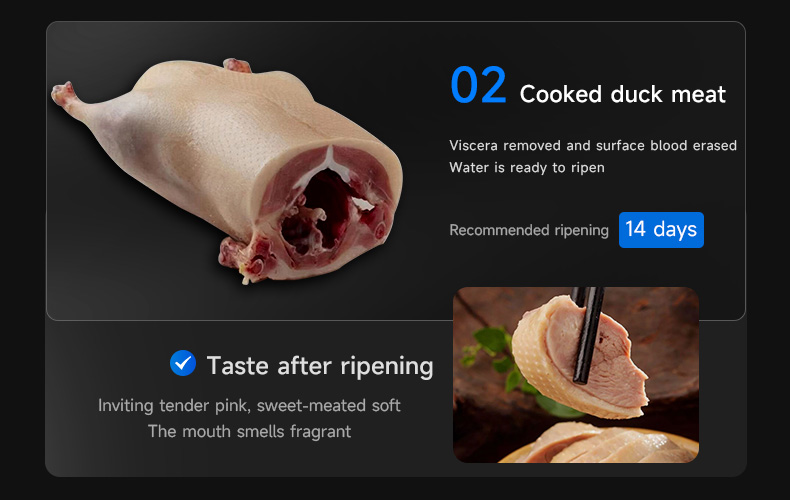Click the Cooked duck meat heading

pyautogui.click(x=623, y=94)
